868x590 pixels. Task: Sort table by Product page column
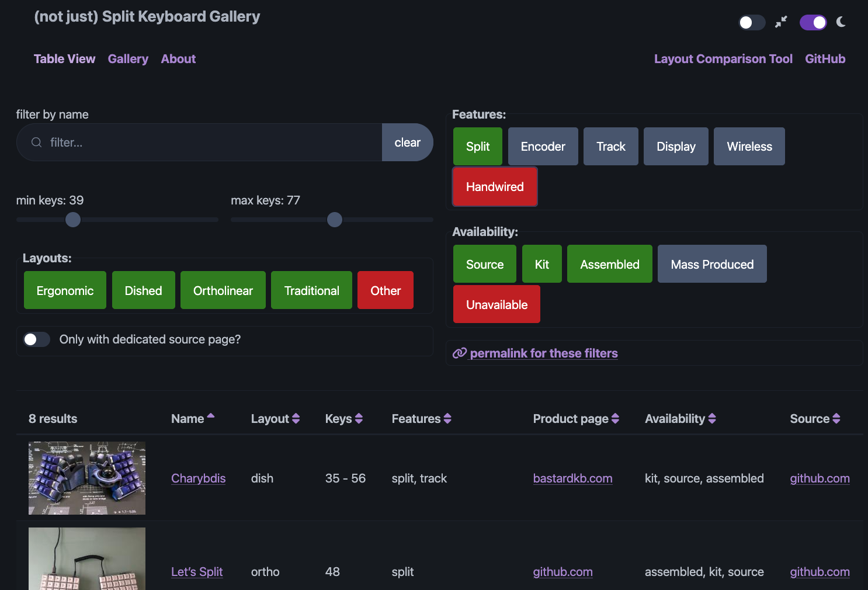pyautogui.click(x=615, y=419)
